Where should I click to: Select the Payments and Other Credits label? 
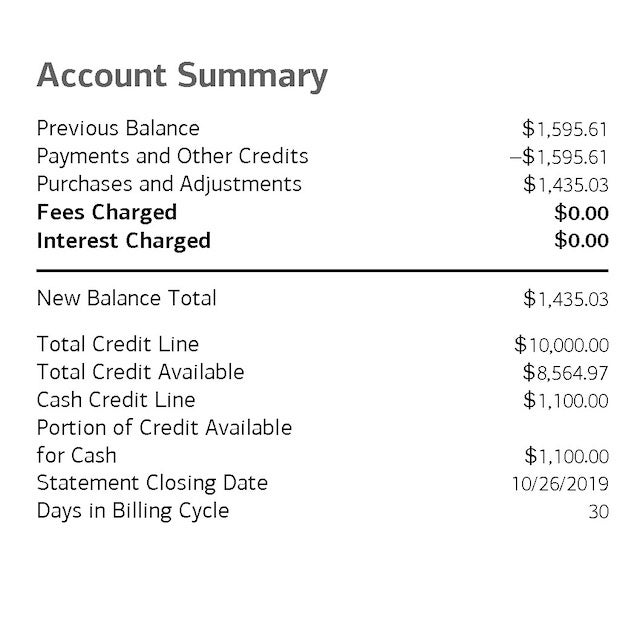coord(172,156)
